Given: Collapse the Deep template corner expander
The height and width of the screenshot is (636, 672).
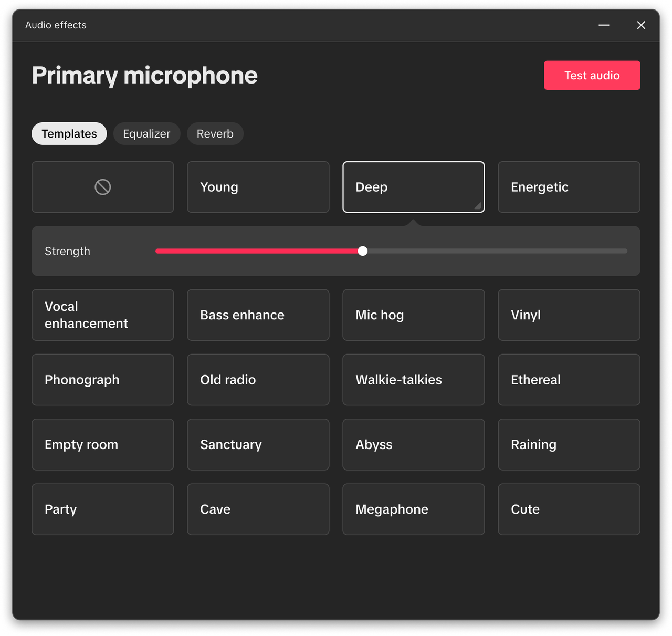Looking at the screenshot, I should coord(478,206).
